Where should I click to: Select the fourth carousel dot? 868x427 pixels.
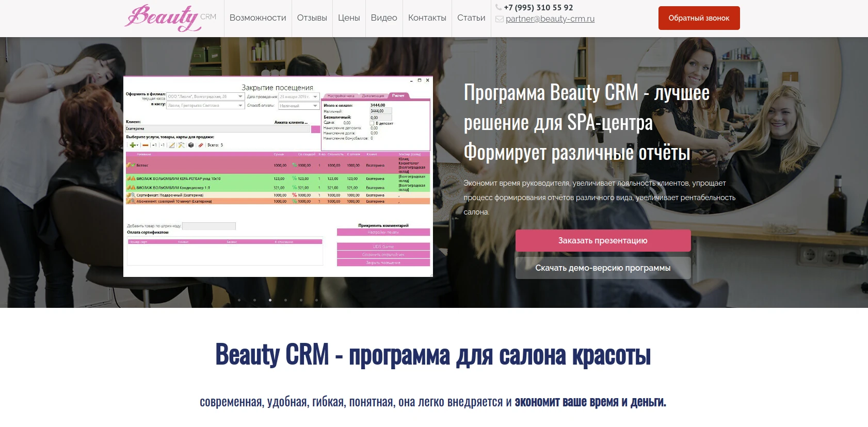click(285, 300)
